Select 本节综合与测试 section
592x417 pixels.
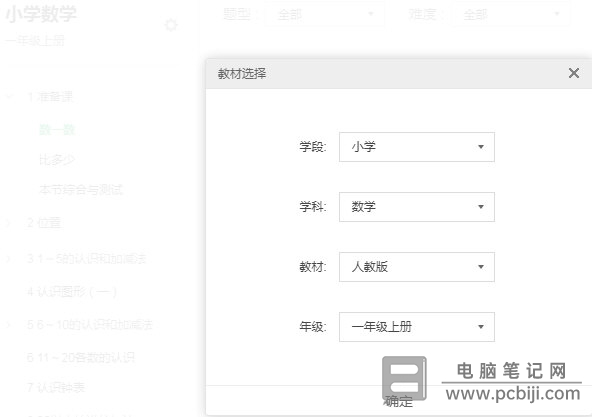pyautogui.click(x=81, y=190)
